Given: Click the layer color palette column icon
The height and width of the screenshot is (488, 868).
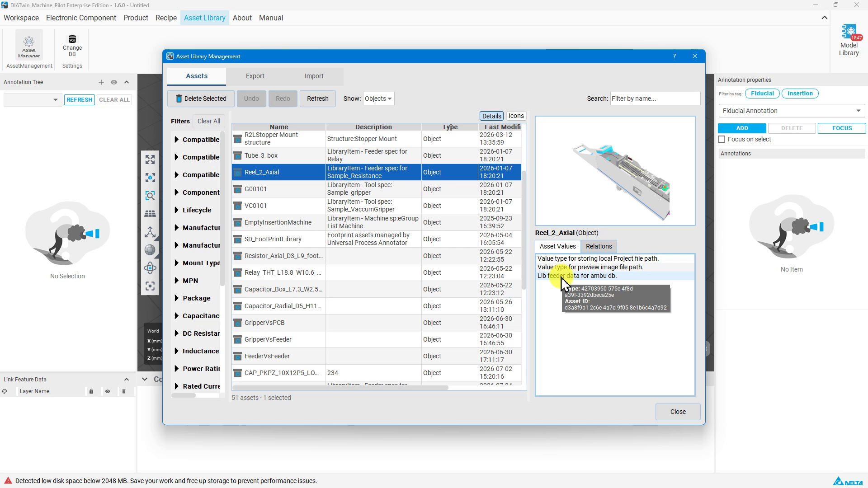Looking at the screenshot, I should point(5,391).
